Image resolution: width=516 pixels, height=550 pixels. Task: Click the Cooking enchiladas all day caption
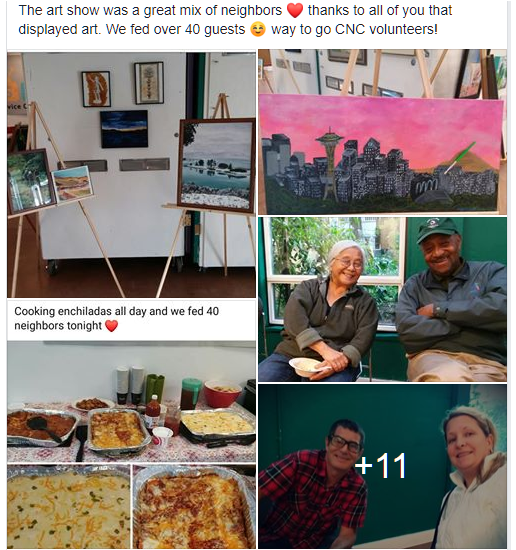tap(116, 318)
